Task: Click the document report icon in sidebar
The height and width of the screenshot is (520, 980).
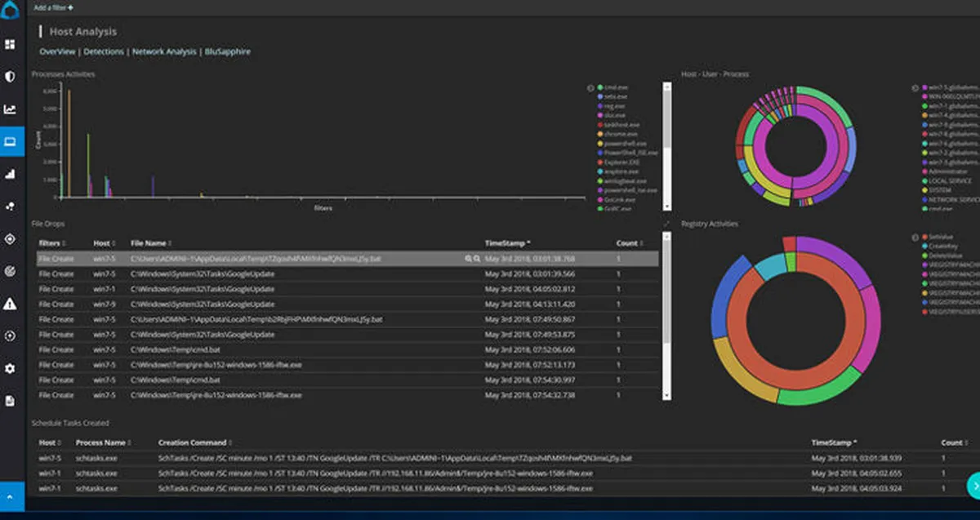Action: click(11, 401)
